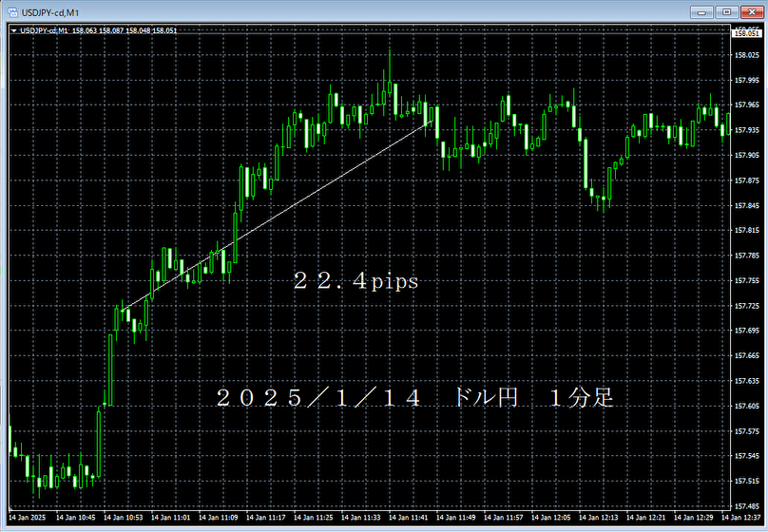Click the 14 Jan 11:17 time label
Image resolution: width=768 pixels, height=532 pixels.
(x=265, y=518)
